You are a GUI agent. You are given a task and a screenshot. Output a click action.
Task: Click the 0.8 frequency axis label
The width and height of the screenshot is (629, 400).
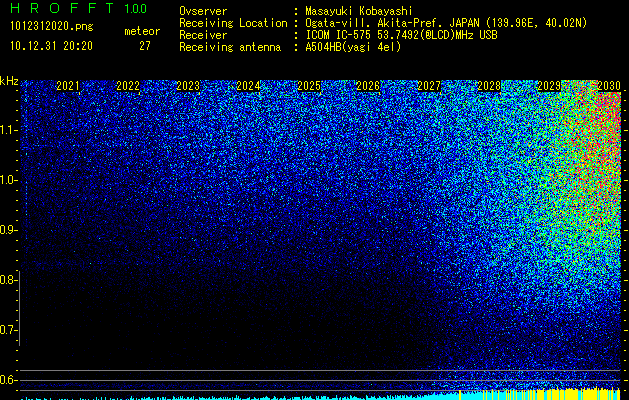click(x=8, y=280)
